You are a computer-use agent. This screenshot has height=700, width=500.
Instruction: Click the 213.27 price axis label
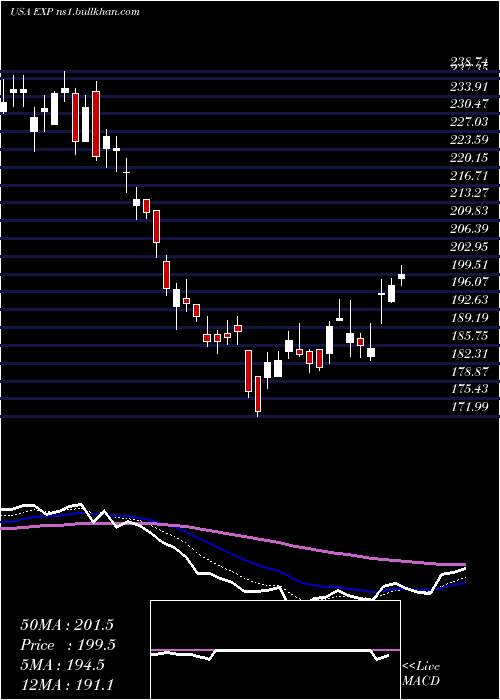click(469, 193)
